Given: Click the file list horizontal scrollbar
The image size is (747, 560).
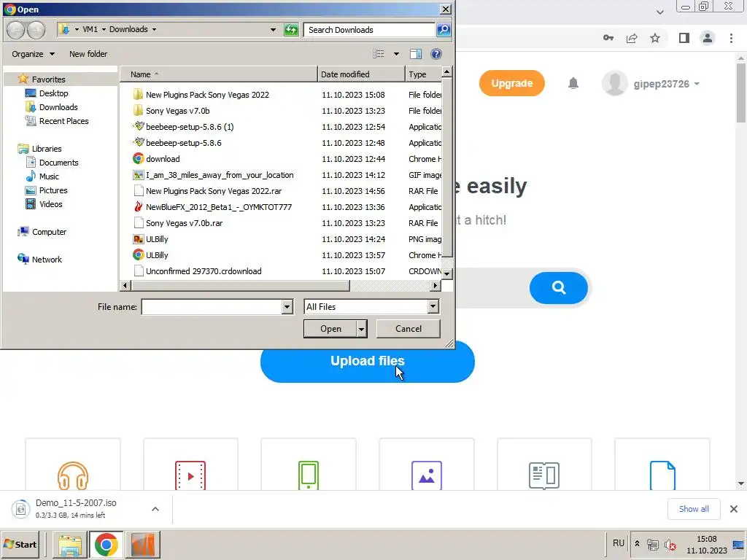Looking at the screenshot, I should (x=240, y=286).
